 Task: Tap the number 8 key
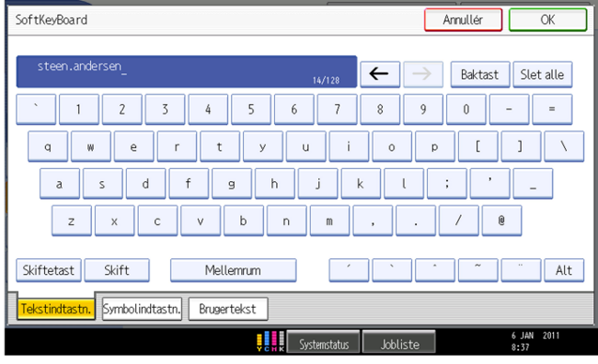pos(380,110)
